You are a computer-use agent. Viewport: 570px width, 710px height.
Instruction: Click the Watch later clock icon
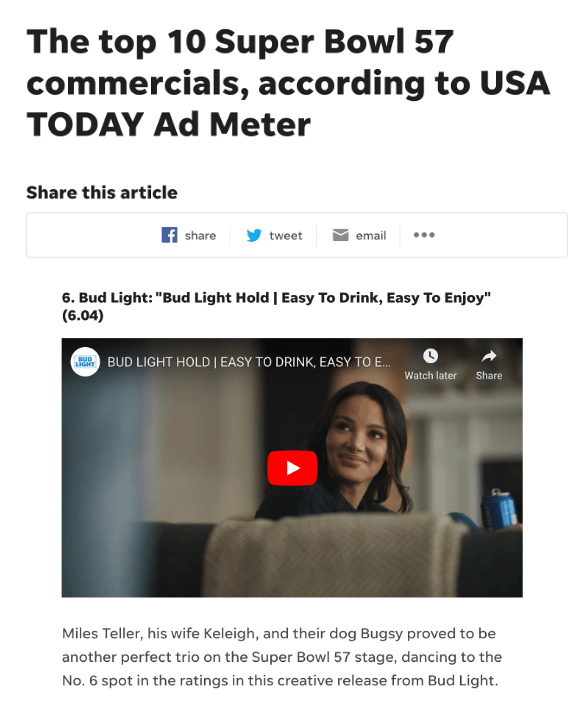431,356
